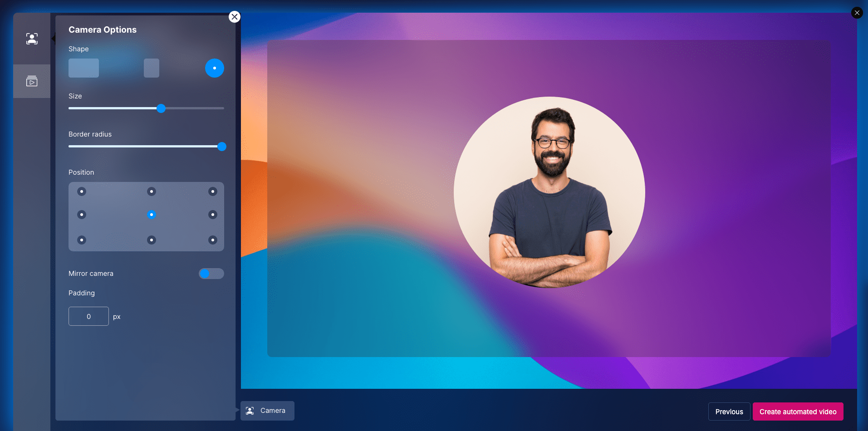The height and width of the screenshot is (431, 868).
Task: Close the Camera Options panel
Action: pyautogui.click(x=235, y=17)
